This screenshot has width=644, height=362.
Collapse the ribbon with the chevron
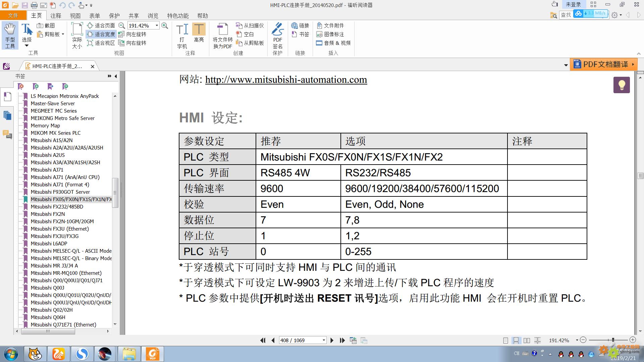[x=639, y=54]
